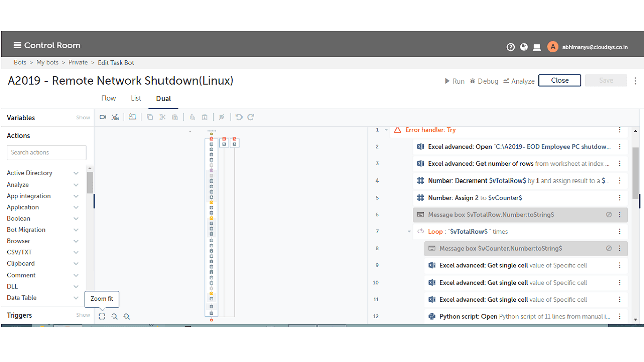Switch to the List view tab
Image resolution: width=644 pixels, height=362 pixels.
136,98
